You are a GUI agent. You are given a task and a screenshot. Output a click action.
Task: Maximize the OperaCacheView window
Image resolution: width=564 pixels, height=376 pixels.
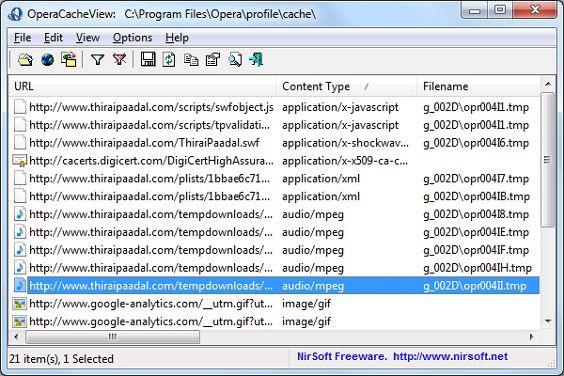[500, 10]
